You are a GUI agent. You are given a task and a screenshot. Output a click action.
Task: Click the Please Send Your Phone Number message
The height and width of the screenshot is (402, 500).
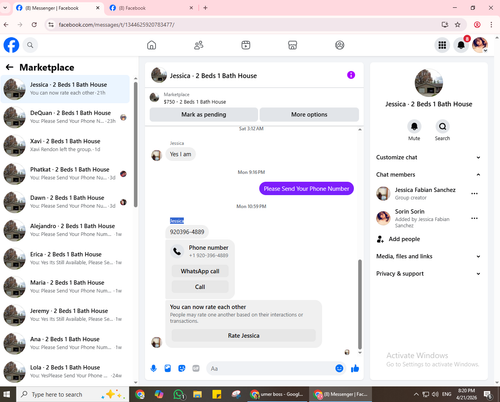pos(306,189)
